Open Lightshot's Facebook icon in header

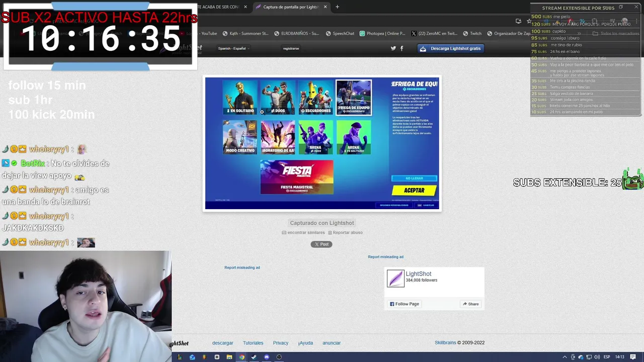[x=401, y=48]
